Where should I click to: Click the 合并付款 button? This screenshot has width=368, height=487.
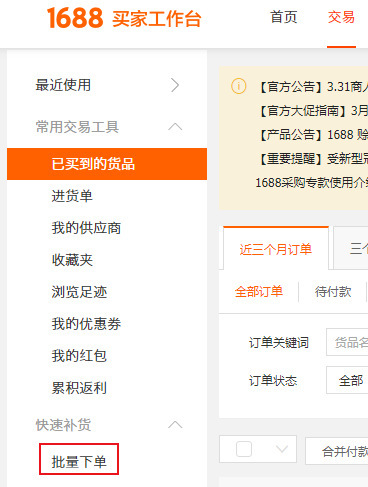click(337, 451)
